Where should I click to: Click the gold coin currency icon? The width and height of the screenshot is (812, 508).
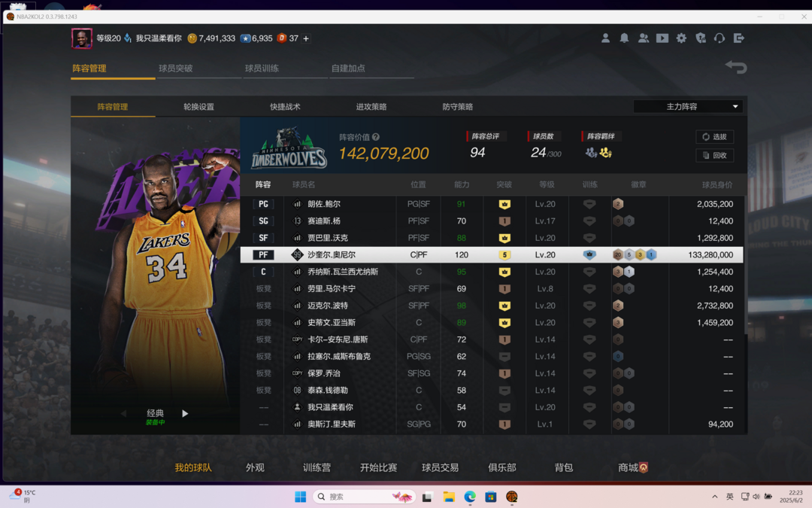[192, 38]
